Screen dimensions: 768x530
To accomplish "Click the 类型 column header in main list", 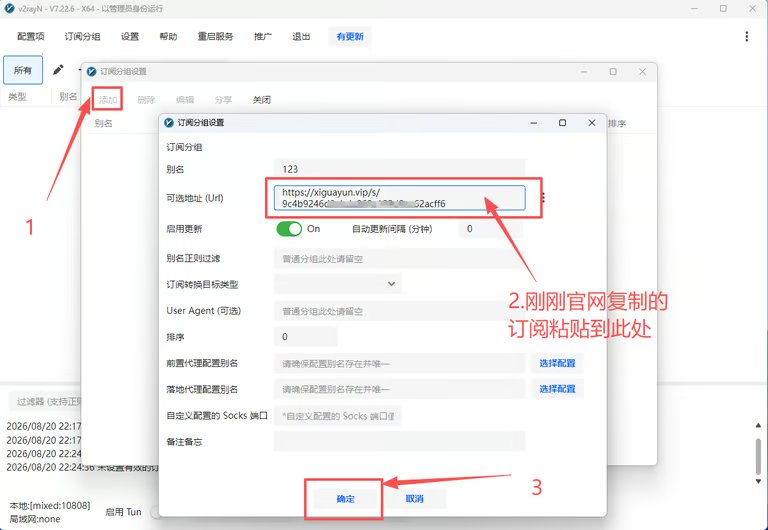I will click(x=17, y=96).
